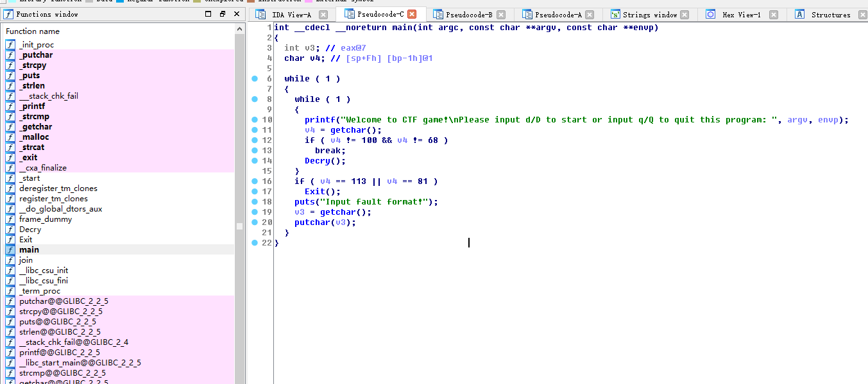Select the join function in Functions list
Screen dimensions: 868x384
(x=26, y=260)
